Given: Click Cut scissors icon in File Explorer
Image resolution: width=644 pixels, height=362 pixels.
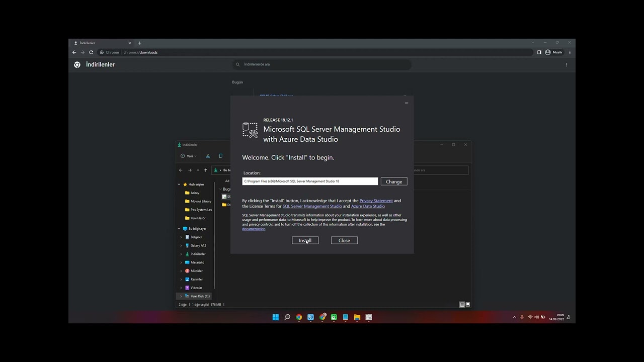Looking at the screenshot, I should 208,156.
